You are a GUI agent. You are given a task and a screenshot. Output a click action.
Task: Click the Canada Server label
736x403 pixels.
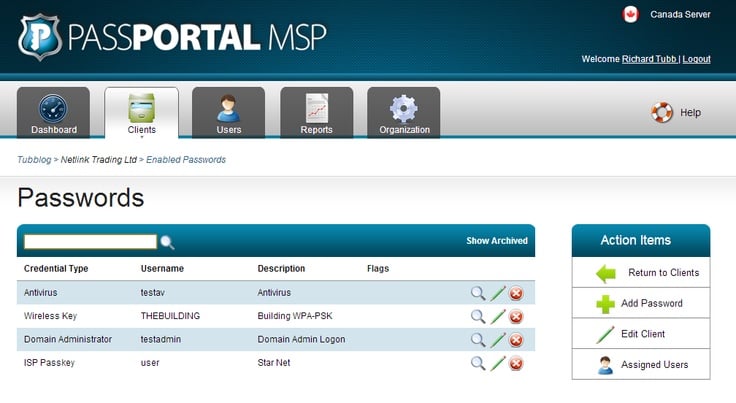pos(680,15)
